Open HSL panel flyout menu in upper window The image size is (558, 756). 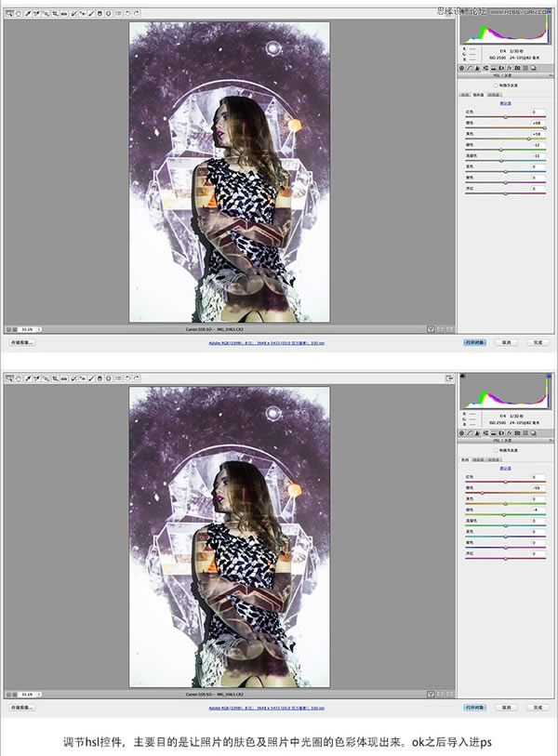click(x=551, y=75)
